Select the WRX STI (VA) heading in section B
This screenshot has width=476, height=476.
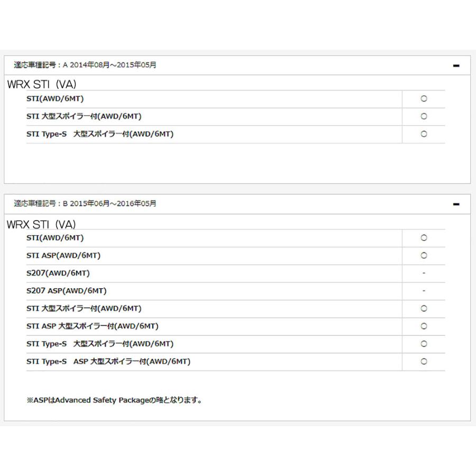pyautogui.click(x=41, y=224)
